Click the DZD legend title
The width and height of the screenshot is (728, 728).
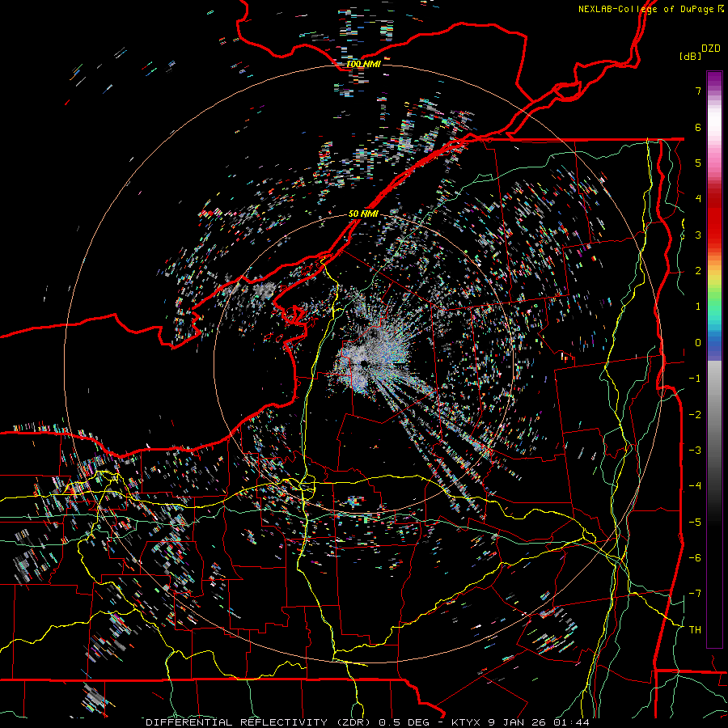(x=710, y=49)
